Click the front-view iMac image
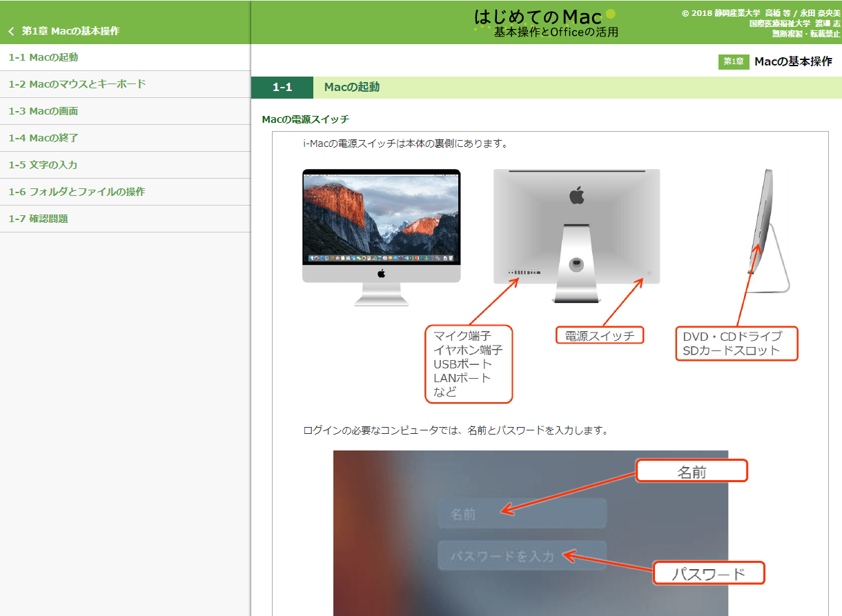 pos(382,237)
